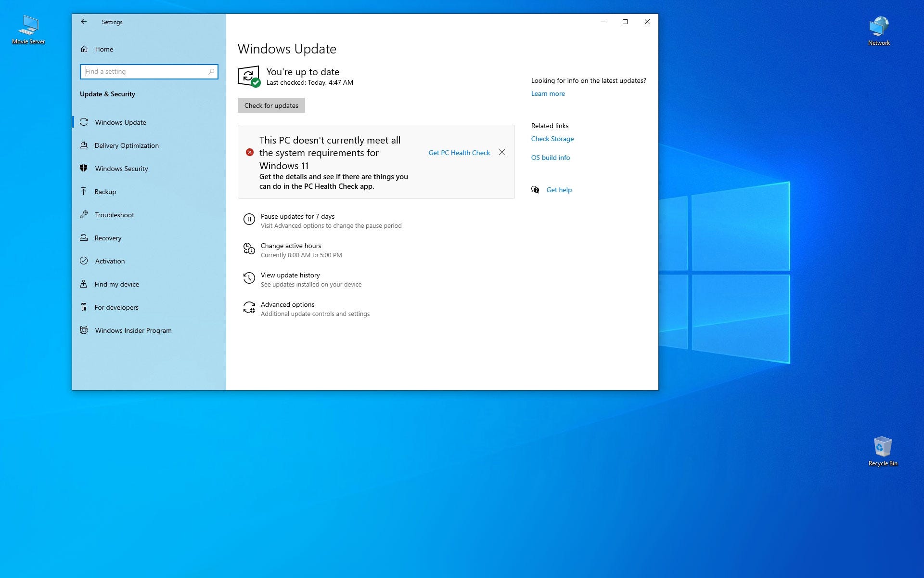This screenshot has width=924, height=578.
Task: Open Find my device settings
Action: 149,284
